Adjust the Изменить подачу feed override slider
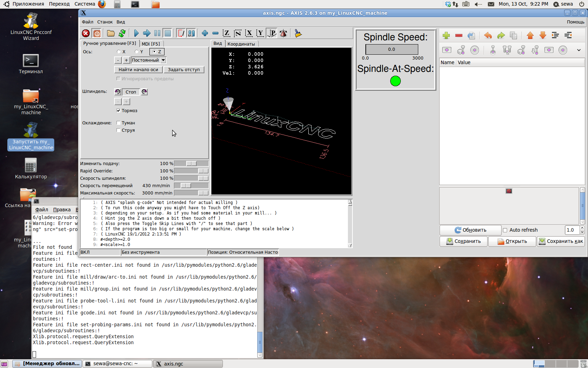 click(x=191, y=164)
